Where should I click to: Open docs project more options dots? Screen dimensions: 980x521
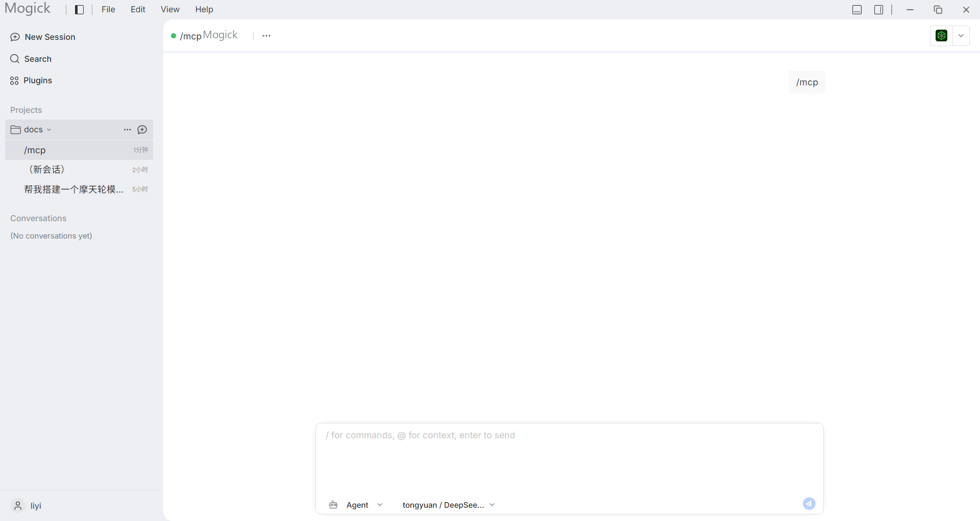coord(128,130)
